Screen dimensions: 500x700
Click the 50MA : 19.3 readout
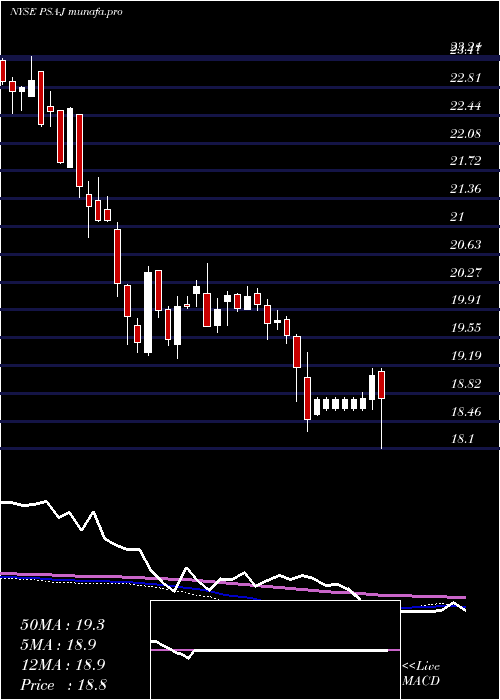pyautogui.click(x=62, y=625)
